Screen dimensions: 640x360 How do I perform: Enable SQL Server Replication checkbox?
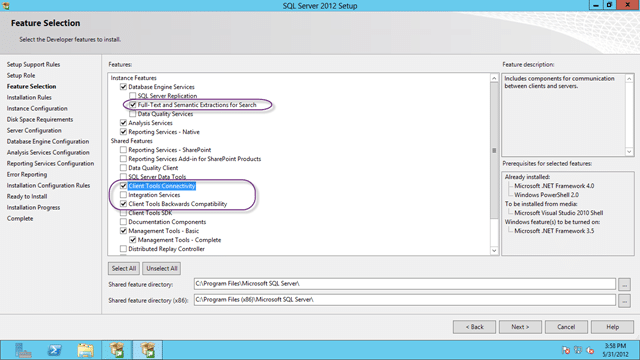pos(133,96)
